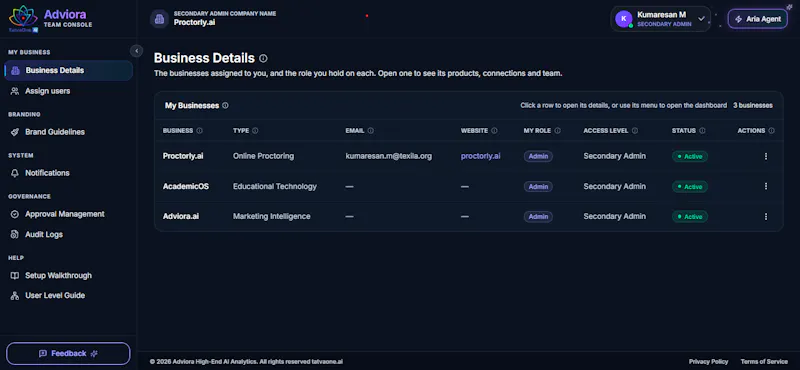This screenshot has height=370, width=800.
Task: Click Marketing Intelligence type cell
Action: coord(271,216)
